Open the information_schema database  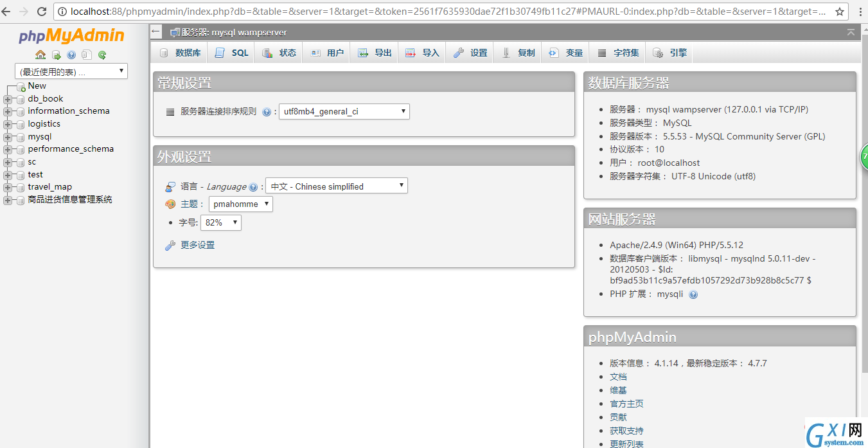point(69,111)
